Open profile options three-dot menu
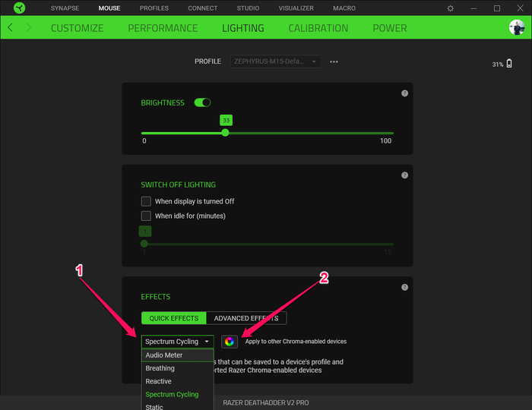 point(334,61)
